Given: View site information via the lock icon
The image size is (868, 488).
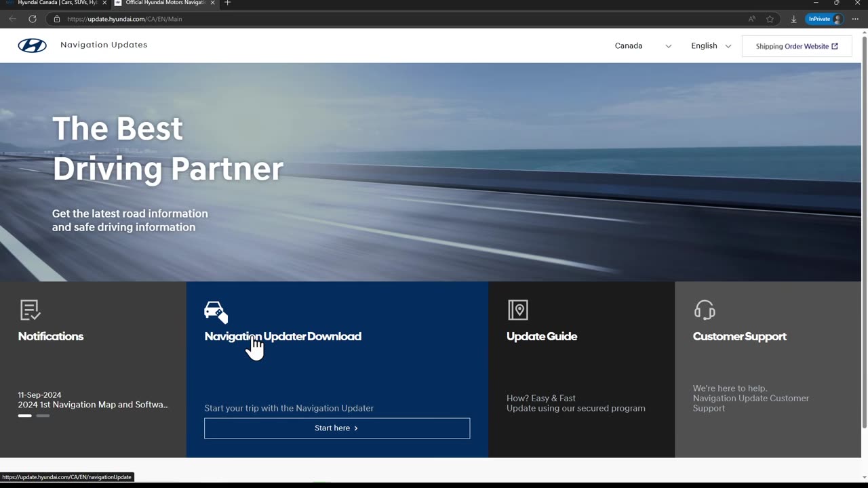Looking at the screenshot, I should [57, 19].
